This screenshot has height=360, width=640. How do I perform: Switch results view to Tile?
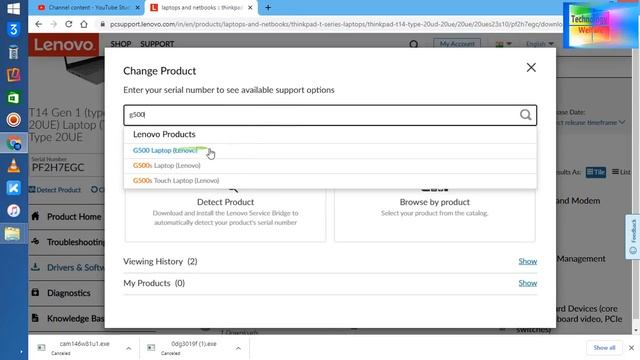pyautogui.click(x=596, y=172)
